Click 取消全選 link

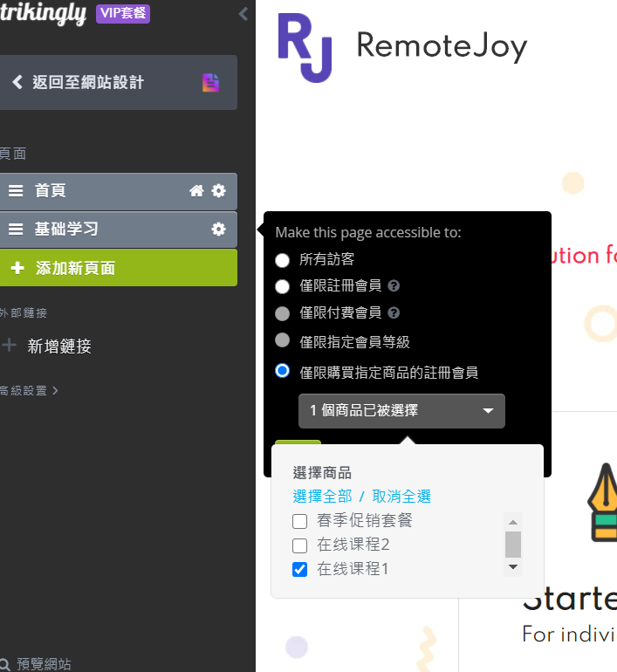point(401,497)
